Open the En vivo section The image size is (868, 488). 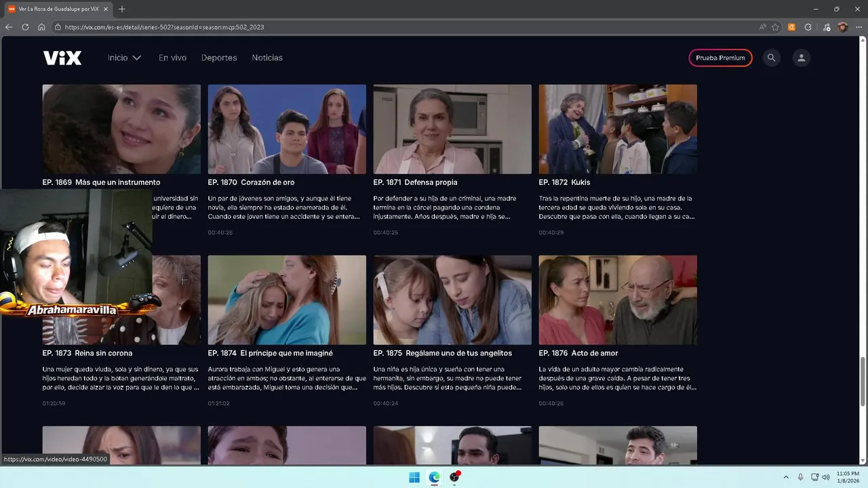click(172, 58)
